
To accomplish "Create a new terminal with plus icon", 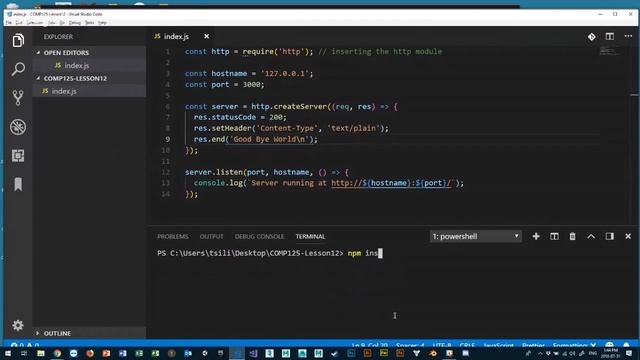I will [x=536, y=236].
